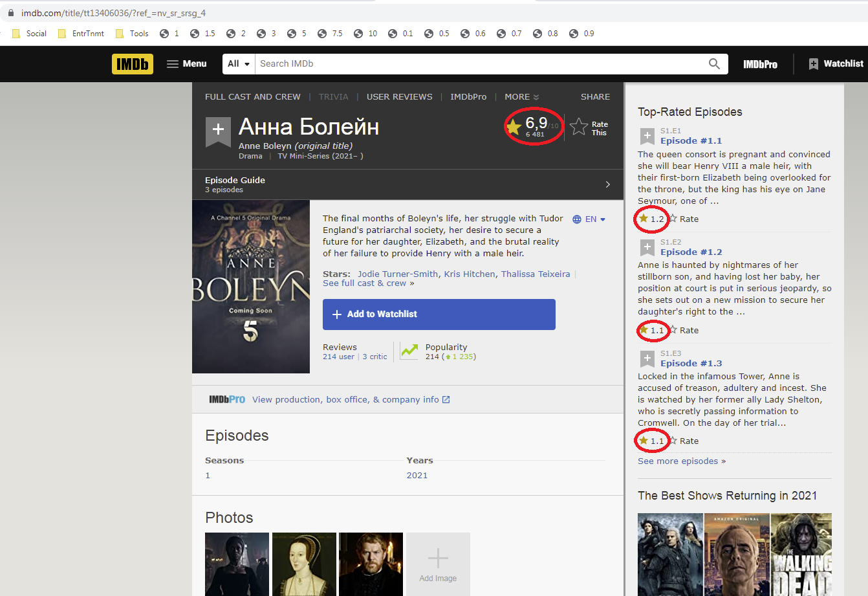This screenshot has height=596, width=868.
Task: Rate Episode #1.2 with star
Action: click(673, 330)
